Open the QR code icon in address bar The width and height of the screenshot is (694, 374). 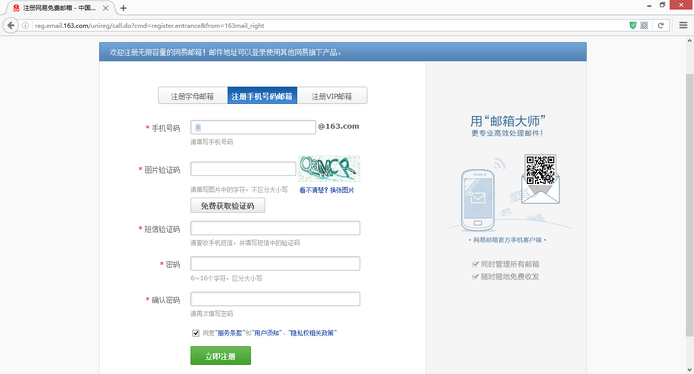point(644,25)
